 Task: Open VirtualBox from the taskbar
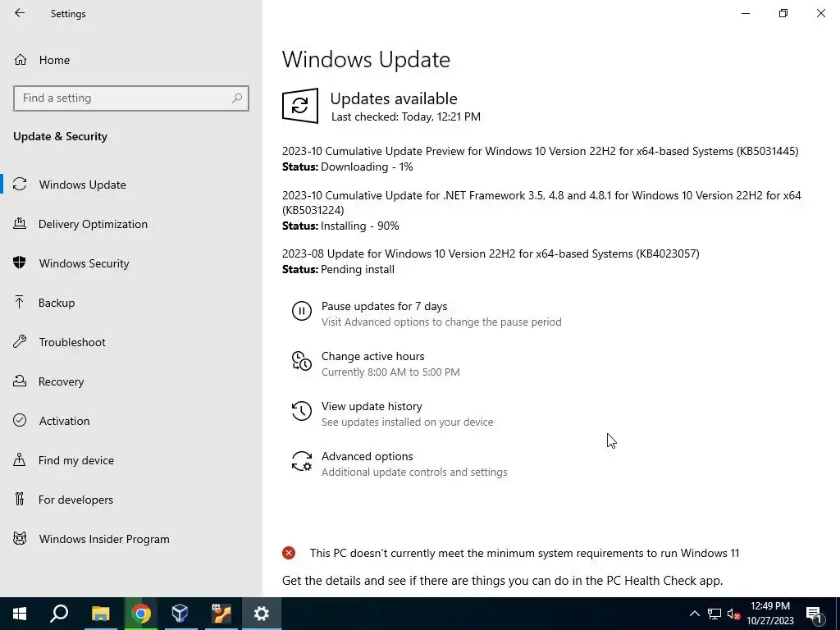click(x=180, y=614)
